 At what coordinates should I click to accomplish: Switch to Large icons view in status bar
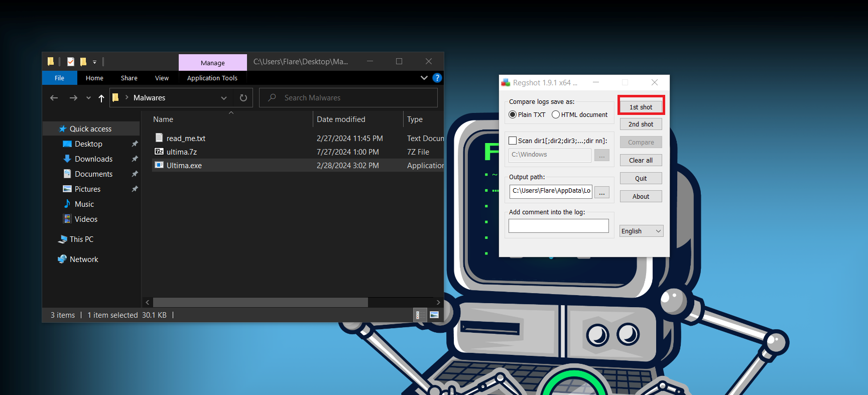click(x=434, y=315)
